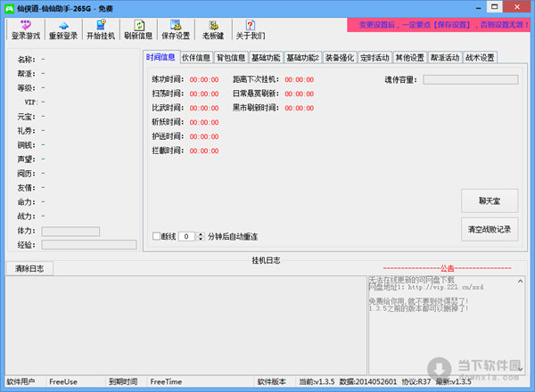Click FreeTime in the status bar
Screen dimensions: 535x392
tap(166, 382)
